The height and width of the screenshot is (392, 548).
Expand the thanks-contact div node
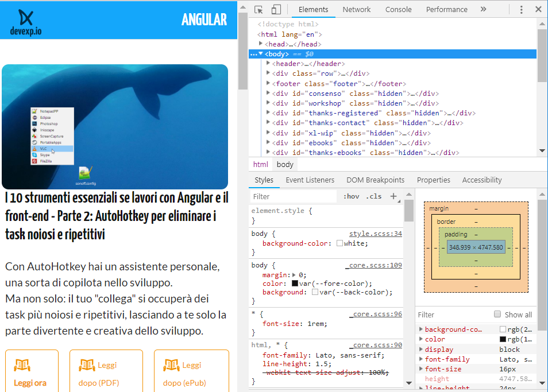[x=268, y=122]
